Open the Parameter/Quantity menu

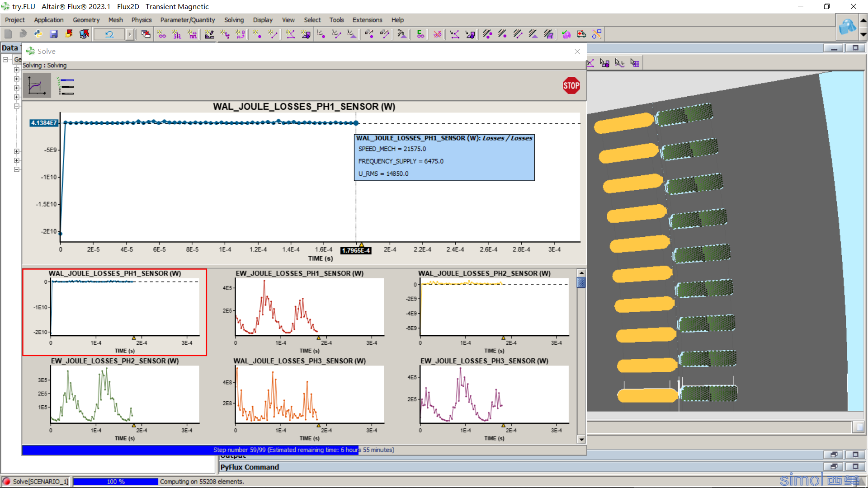click(188, 20)
